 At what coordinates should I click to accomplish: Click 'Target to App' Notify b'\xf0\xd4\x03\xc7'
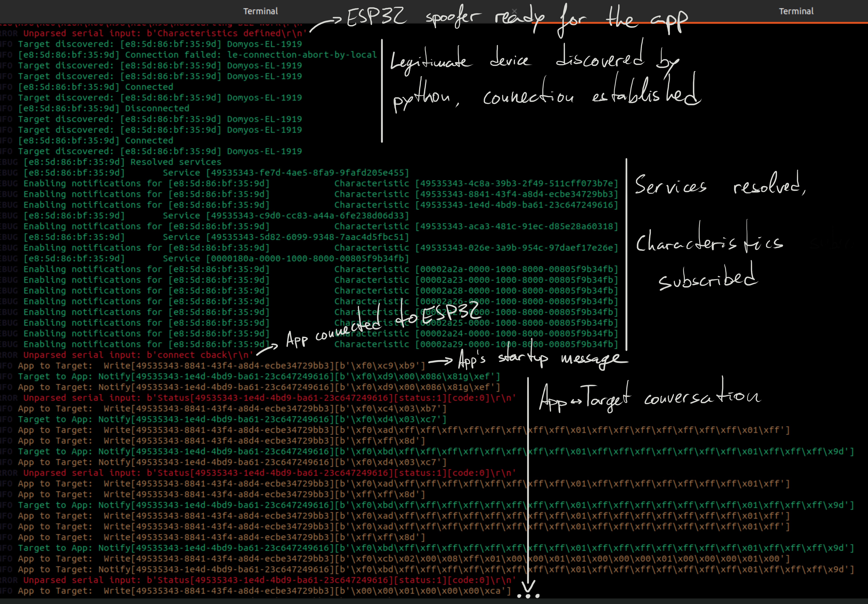click(x=223, y=419)
